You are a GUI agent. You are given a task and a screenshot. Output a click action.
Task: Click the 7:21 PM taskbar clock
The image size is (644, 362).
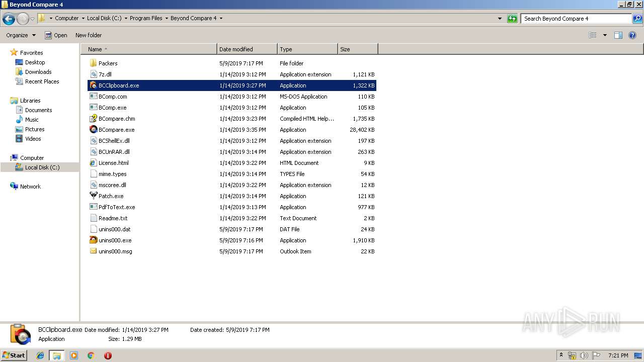pyautogui.click(x=618, y=355)
